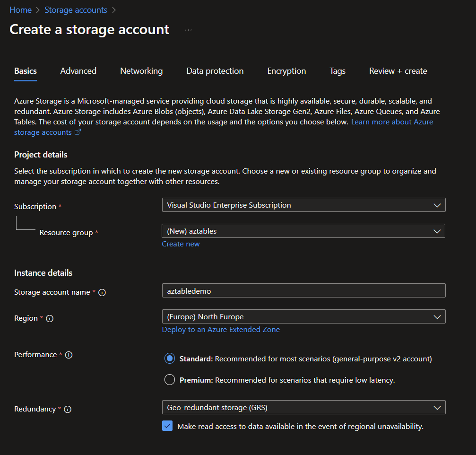Switch to the Networking tab
The width and height of the screenshot is (476, 455).
(141, 71)
